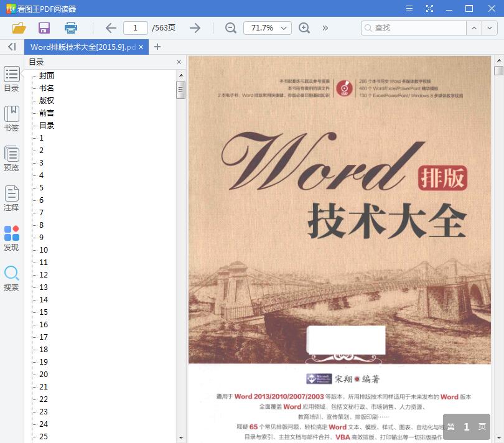
Task: Jump to outline chapter 25
Action: (x=44, y=437)
